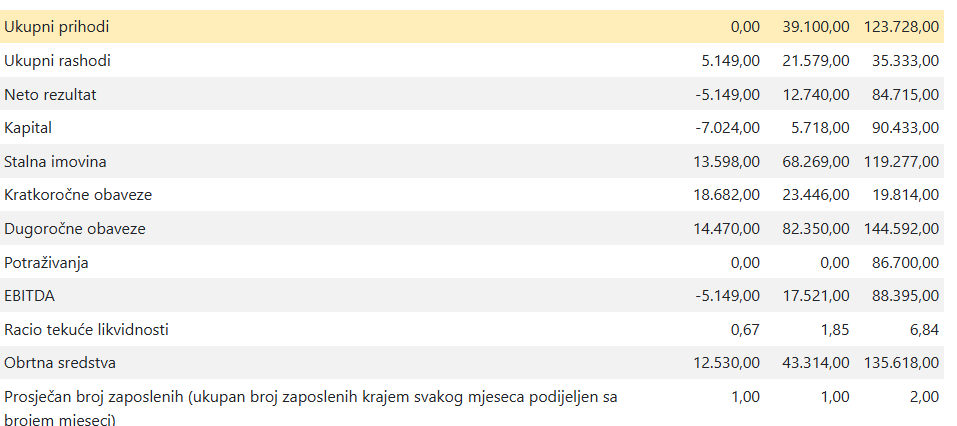
Task: Click the 123.728,00 total revenue value
Action: coord(899,26)
